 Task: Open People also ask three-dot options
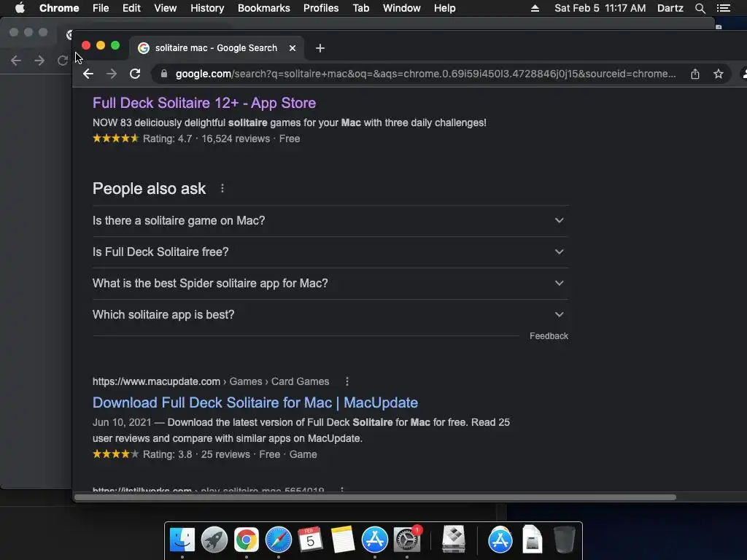(222, 189)
